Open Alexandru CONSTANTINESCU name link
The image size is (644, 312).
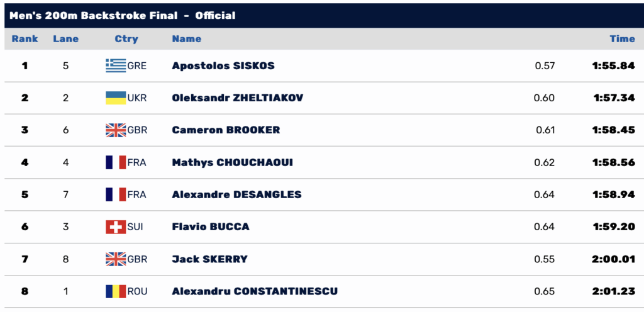click(255, 291)
